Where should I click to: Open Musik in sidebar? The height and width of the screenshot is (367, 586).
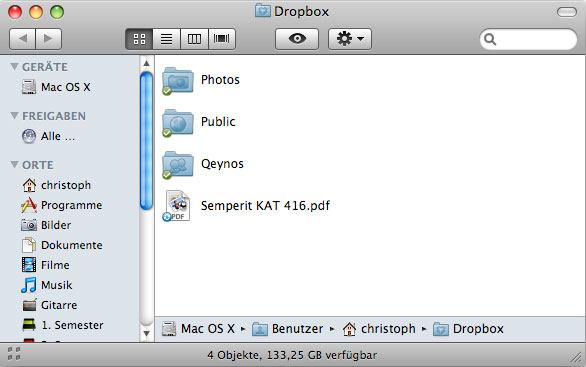tap(46, 285)
